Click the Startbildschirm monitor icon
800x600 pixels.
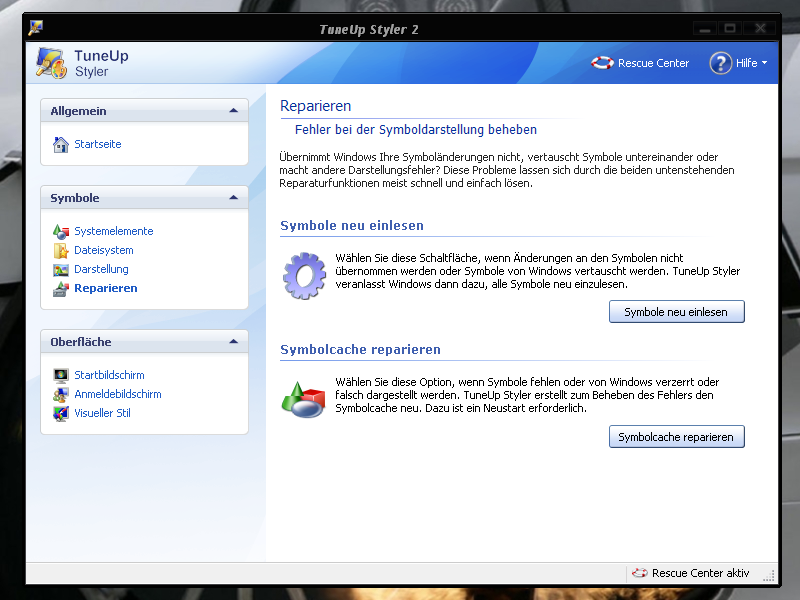(x=61, y=376)
